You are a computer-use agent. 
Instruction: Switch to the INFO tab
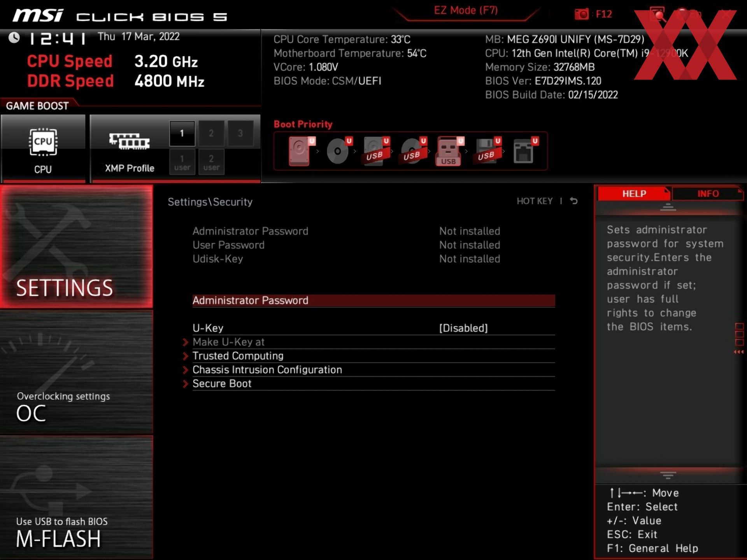708,194
